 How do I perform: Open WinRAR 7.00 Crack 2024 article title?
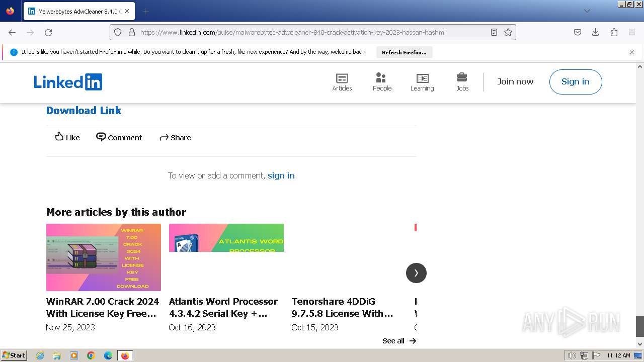(103, 307)
